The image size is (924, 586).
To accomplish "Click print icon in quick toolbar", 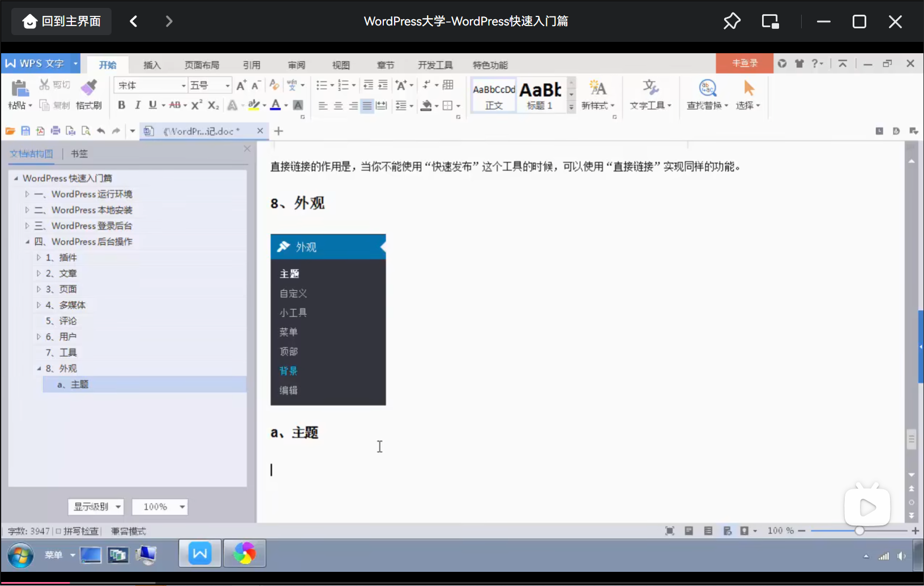I will point(55,131).
